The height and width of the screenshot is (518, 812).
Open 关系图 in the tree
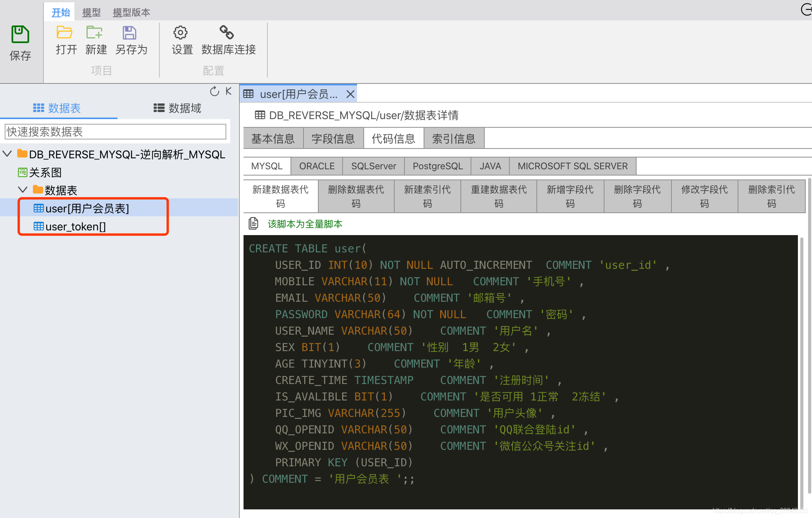45,172
